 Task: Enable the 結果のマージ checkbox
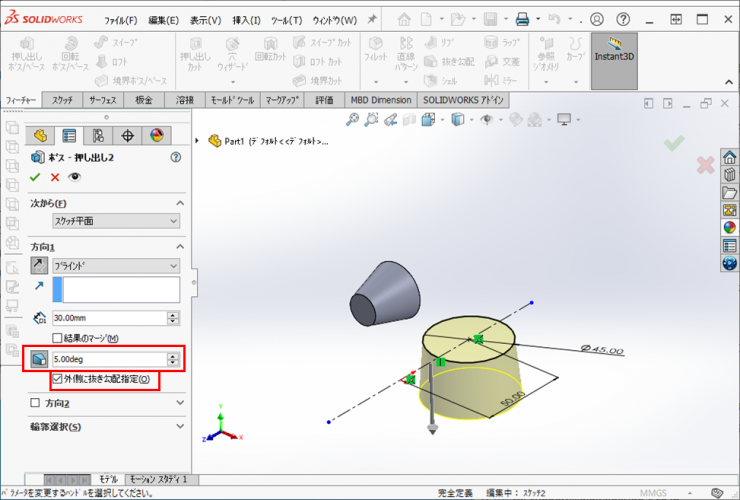[x=58, y=338]
